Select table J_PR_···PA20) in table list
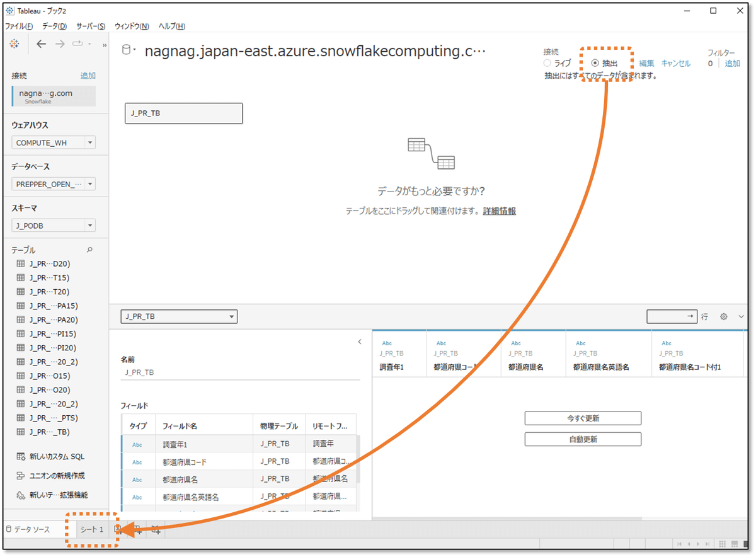The height and width of the screenshot is (557, 756). pos(54,319)
